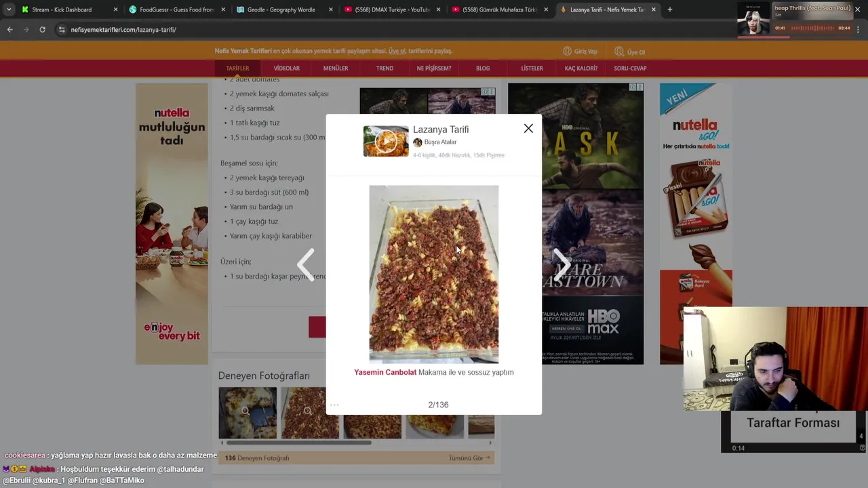Screen dimensions: 868x488
Task: Go back in browser history
Action: point(9,30)
